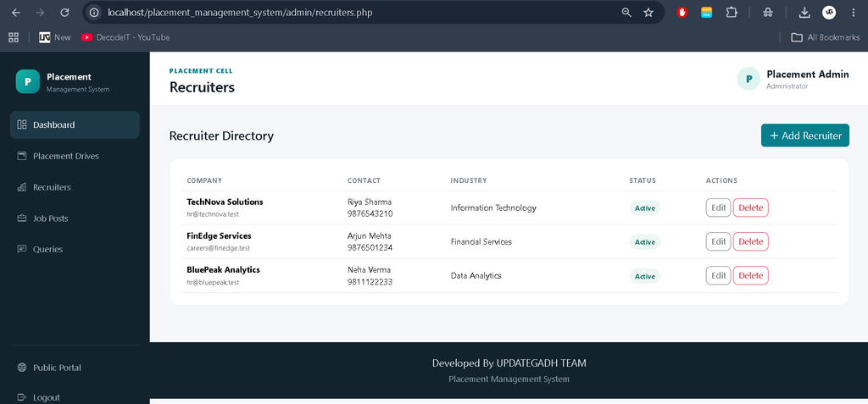Edit the BluePeak Analytics recruiter
The width and height of the screenshot is (868, 404).
tap(718, 275)
